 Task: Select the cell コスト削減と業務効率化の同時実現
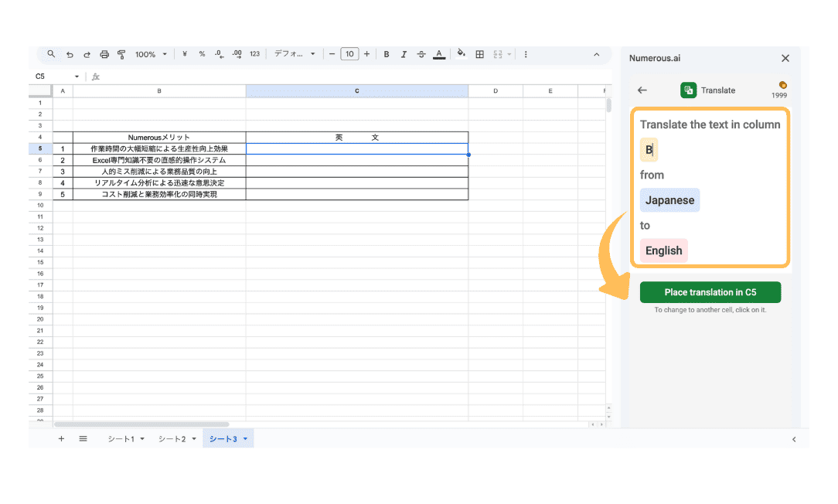[159, 194]
